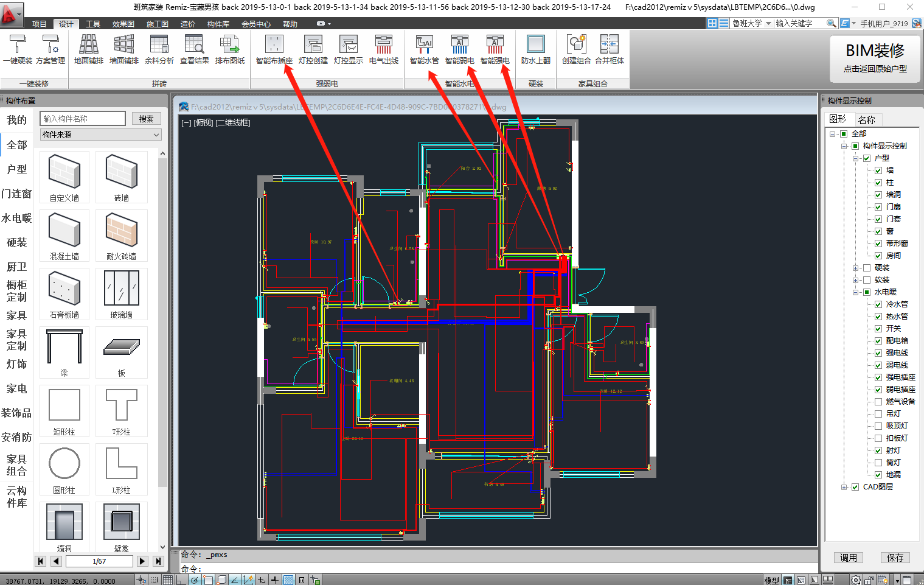Toggle the 门扇 checkbox
Viewport: 924px width, 585px height.
click(878, 207)
